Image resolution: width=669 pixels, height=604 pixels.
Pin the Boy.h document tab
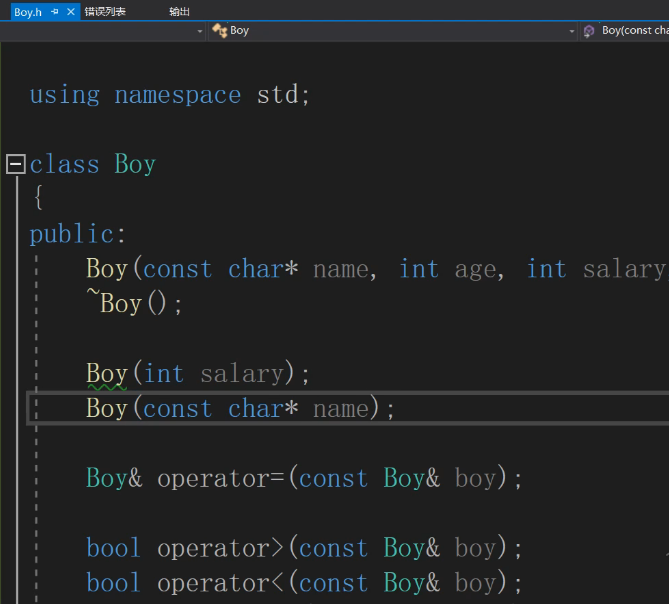pos(55,12)
